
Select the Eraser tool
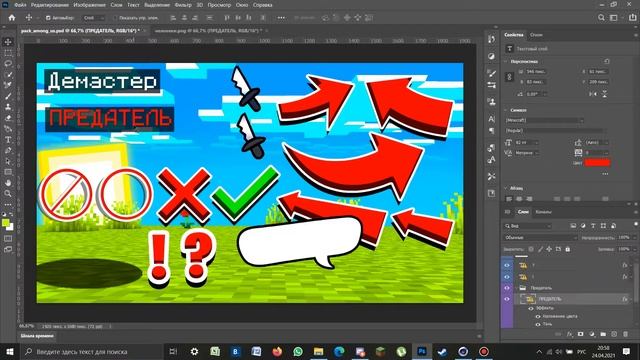tap(8, 118)
